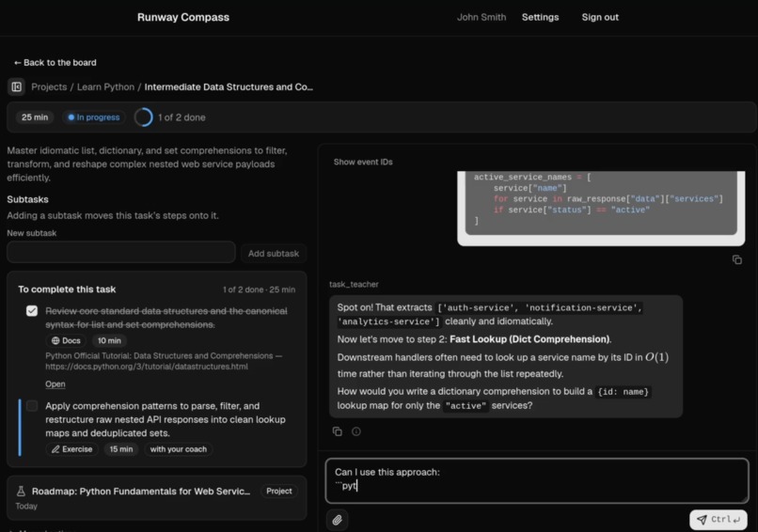Screen dimensions: 758x532
Task: Toggle Show event IDs
Action: pyautogui.click(x=363, y=162)
